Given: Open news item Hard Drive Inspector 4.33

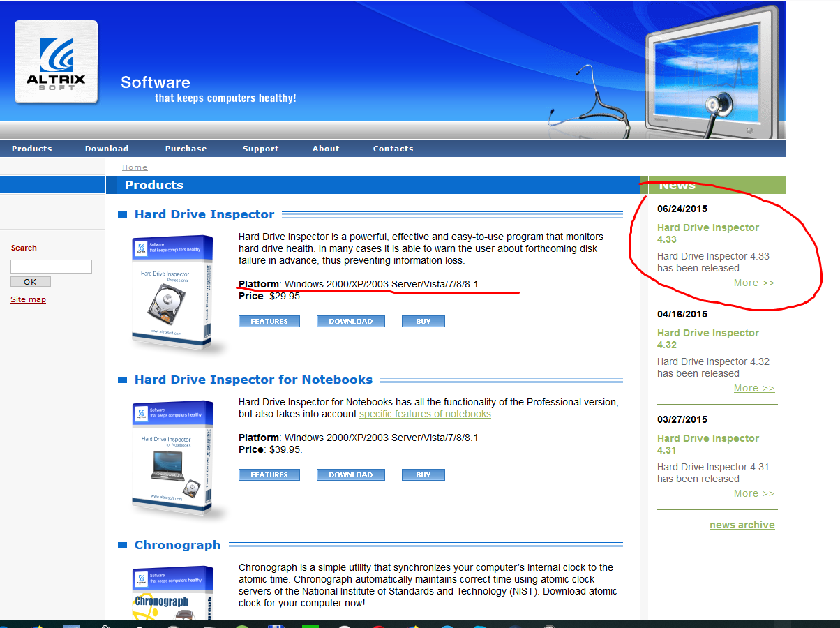Looking at the screenshot, I should pyautogui.click(x=708, y=234).
